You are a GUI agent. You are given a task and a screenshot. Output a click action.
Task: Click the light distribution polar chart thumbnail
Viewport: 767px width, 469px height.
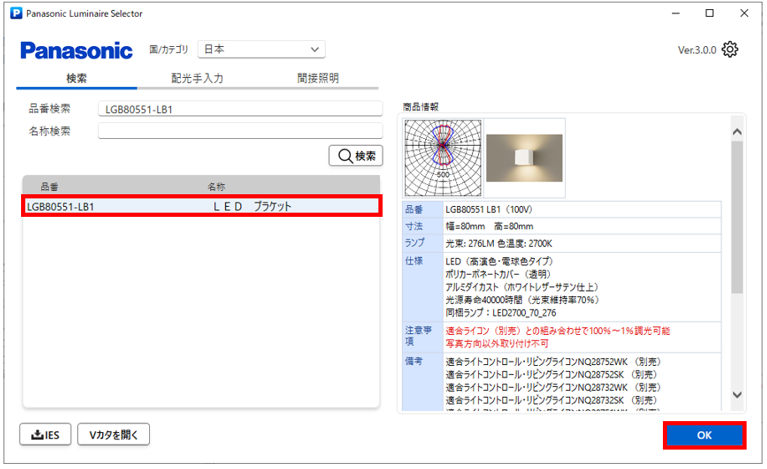point(443,158)
